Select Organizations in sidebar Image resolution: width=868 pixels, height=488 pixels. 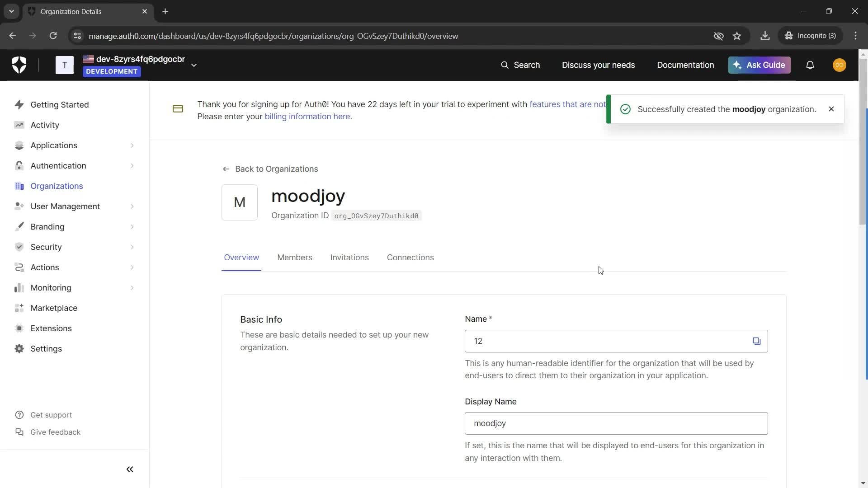coord(57,186)
